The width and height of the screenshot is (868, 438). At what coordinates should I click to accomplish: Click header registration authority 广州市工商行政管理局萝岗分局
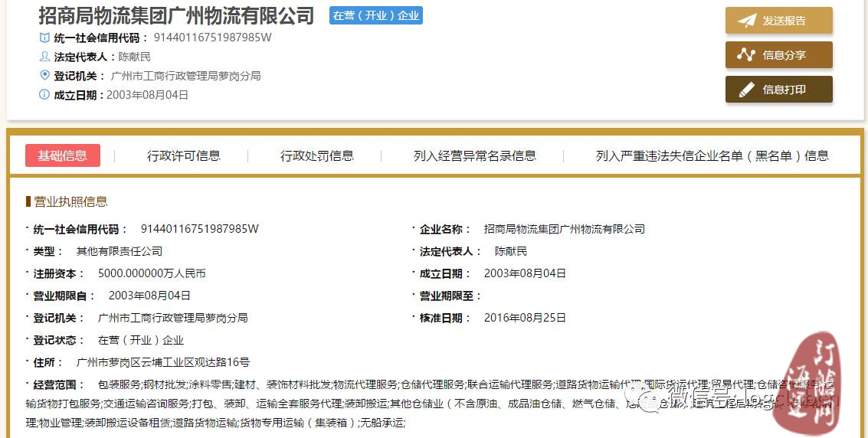pos(185,76)
